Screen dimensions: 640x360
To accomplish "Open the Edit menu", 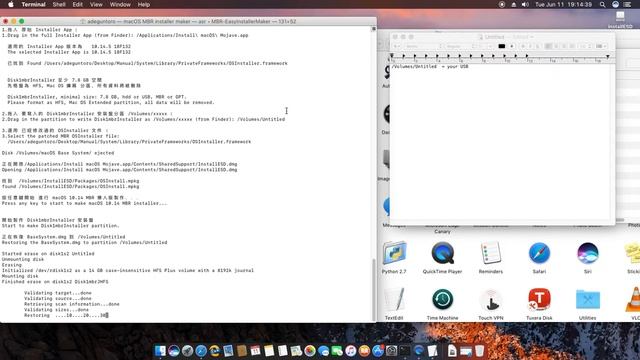I will 78,4.
